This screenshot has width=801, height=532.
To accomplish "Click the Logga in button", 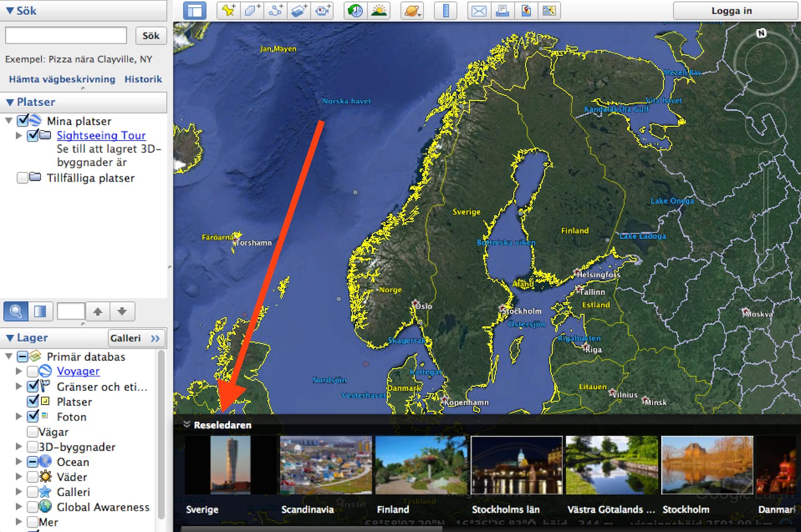I will [x=731, y=11].
